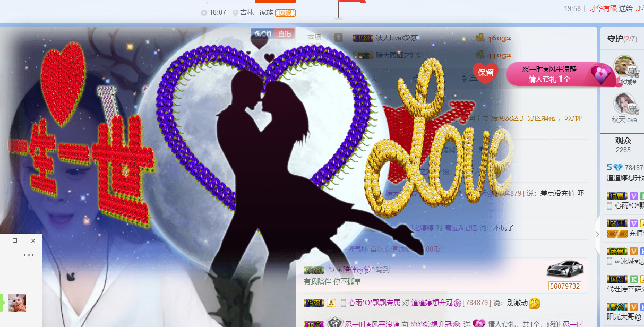Click the 秋天love guardian avatar
Viewport: 644px width, 327px height.
point(624,104)
